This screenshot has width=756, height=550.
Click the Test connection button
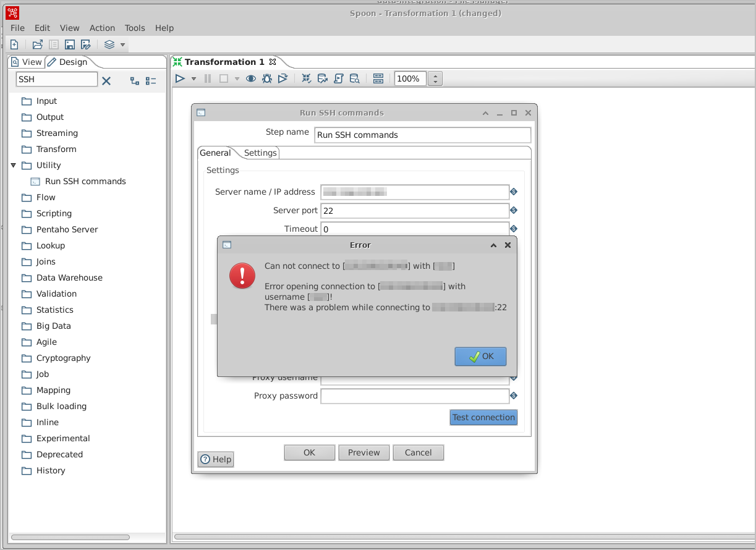pyautogui.click(x=483, y=417)
